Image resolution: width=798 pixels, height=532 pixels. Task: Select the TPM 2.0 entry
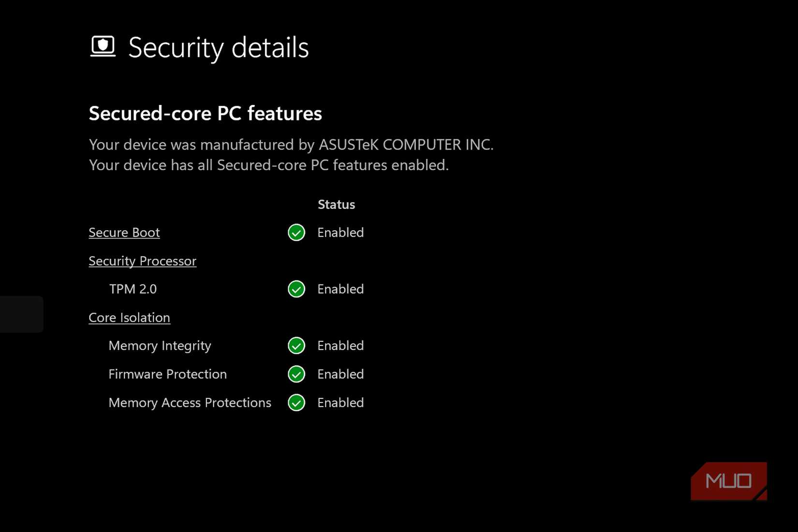click(x=133, y=289)
